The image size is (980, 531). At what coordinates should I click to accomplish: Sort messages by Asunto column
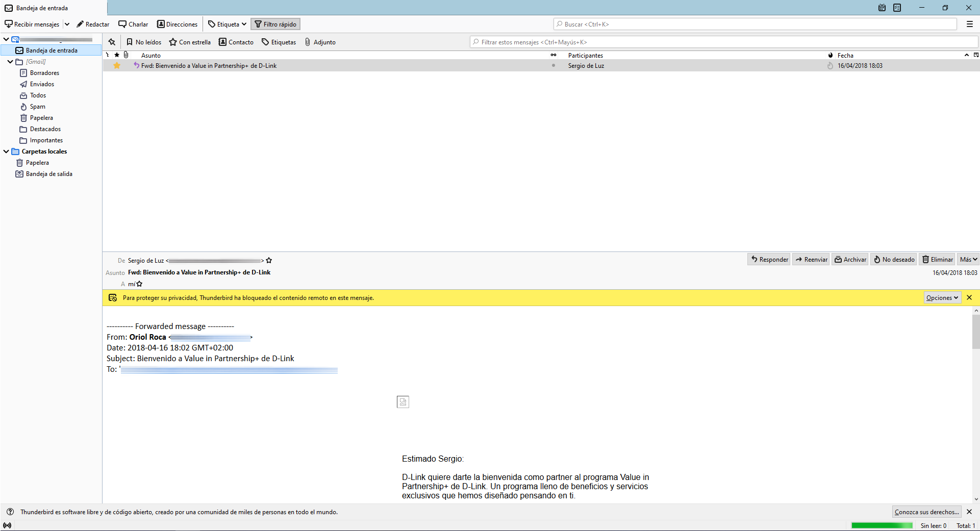[x=151, y=55]
